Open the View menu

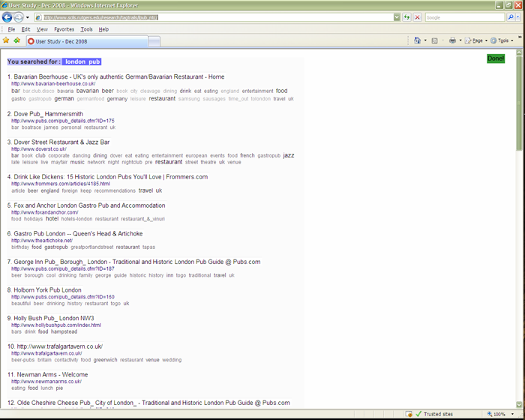point(42,29)
